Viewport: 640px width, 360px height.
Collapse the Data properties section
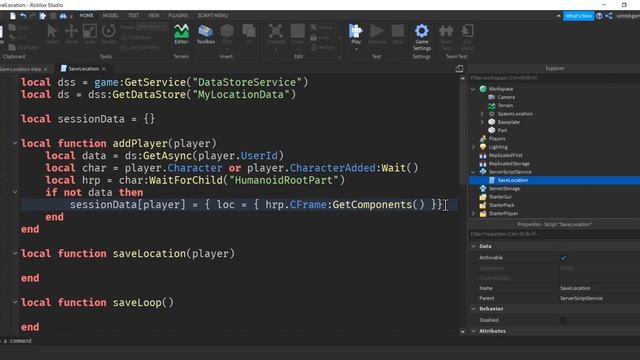(473, 246)
